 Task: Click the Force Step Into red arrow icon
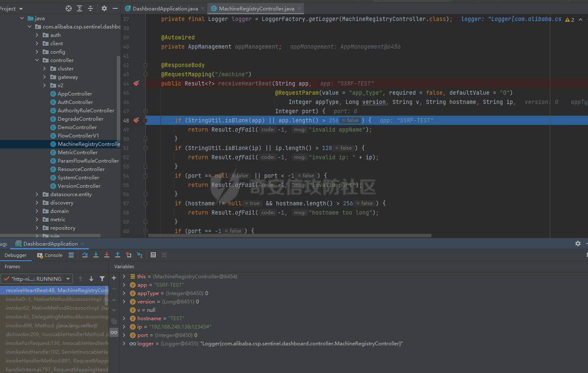[107, 255]
